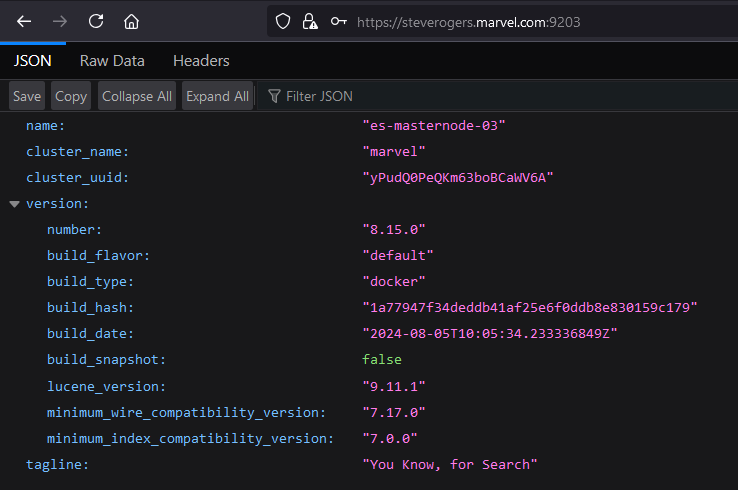Open the browser home page
This screenshot has height=490, width=738.
pyautogui.click(x=131, y=22)
